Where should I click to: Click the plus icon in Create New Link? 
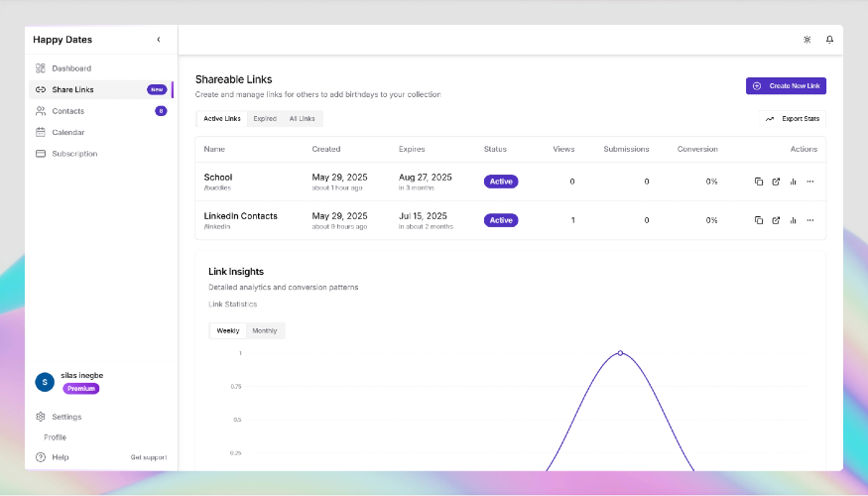point(757,85)
